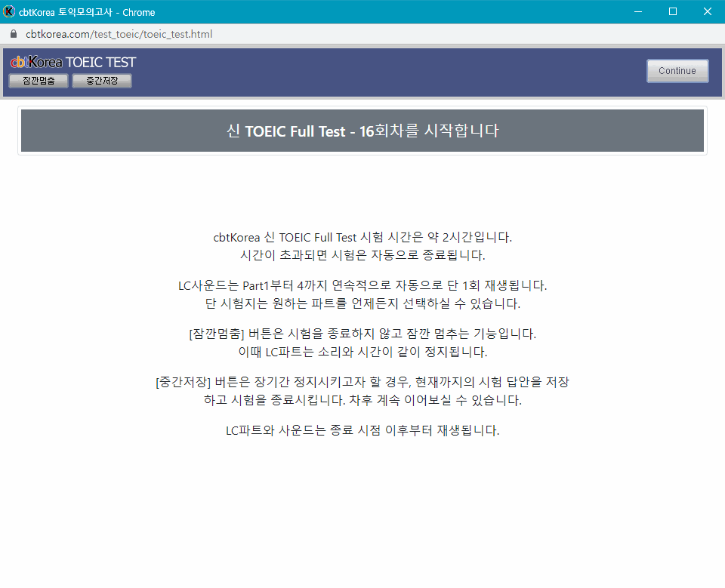Pause the test with 잠깐멈춤 button
Image resolution: width=725 pixels, height=588 pixels.
pos(39,81)
